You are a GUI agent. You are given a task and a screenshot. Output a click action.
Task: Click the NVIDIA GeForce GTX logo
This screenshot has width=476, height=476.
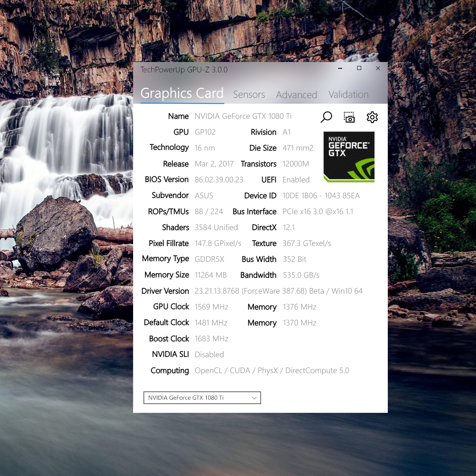coord(349,157)
